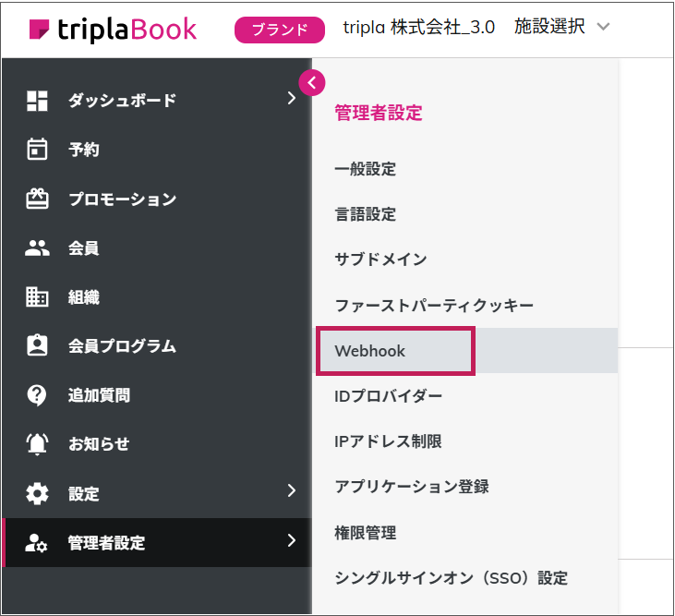Viewport: 675px width, 616px height.
Task: Open the シングルサインオン(SSO)設定 link
Action: (x=451, y=578)
